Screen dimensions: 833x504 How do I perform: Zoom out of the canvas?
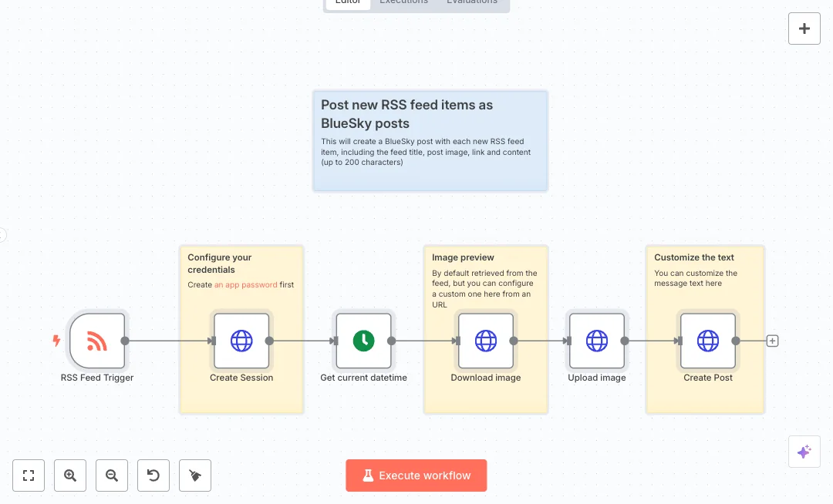point(112,475)
